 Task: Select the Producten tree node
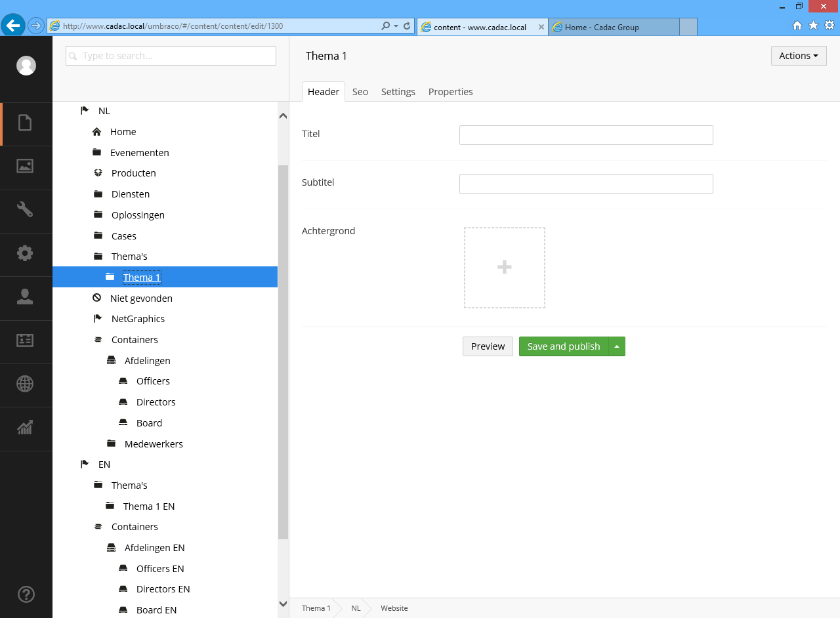[133, 173]
